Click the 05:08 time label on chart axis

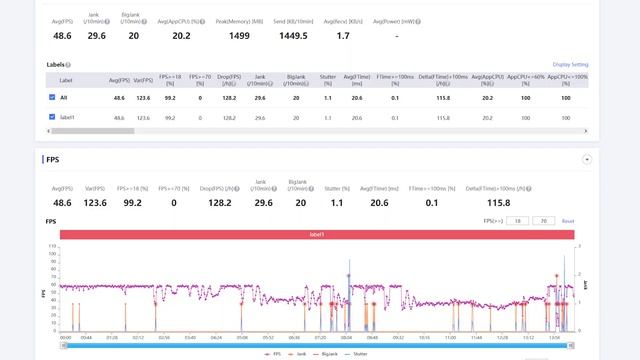(242, 338)
